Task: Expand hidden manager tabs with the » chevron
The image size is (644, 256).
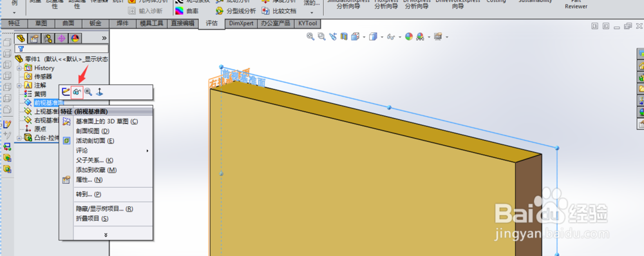Action: point(104,38)
